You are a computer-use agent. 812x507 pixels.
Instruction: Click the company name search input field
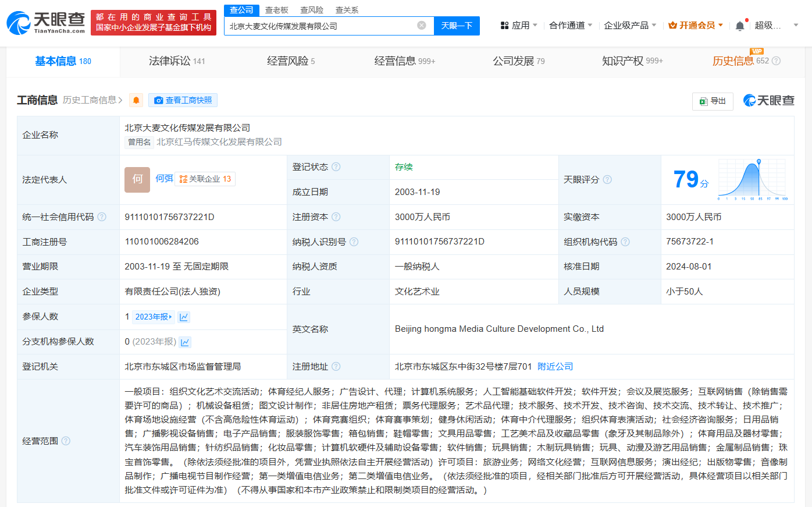point(320,26)
